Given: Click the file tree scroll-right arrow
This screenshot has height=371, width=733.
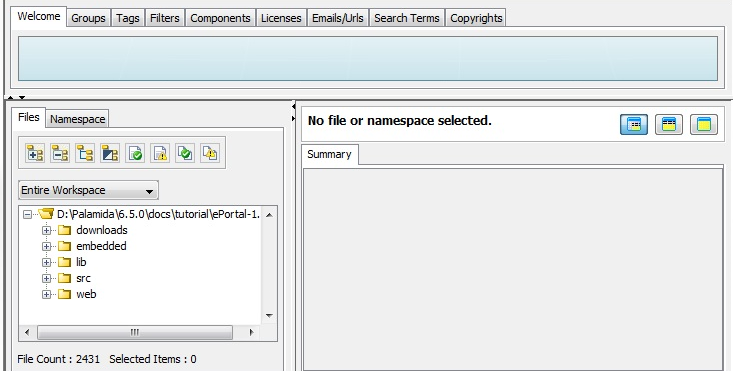Looking at the screenshot, I should (x=252, y=332).
